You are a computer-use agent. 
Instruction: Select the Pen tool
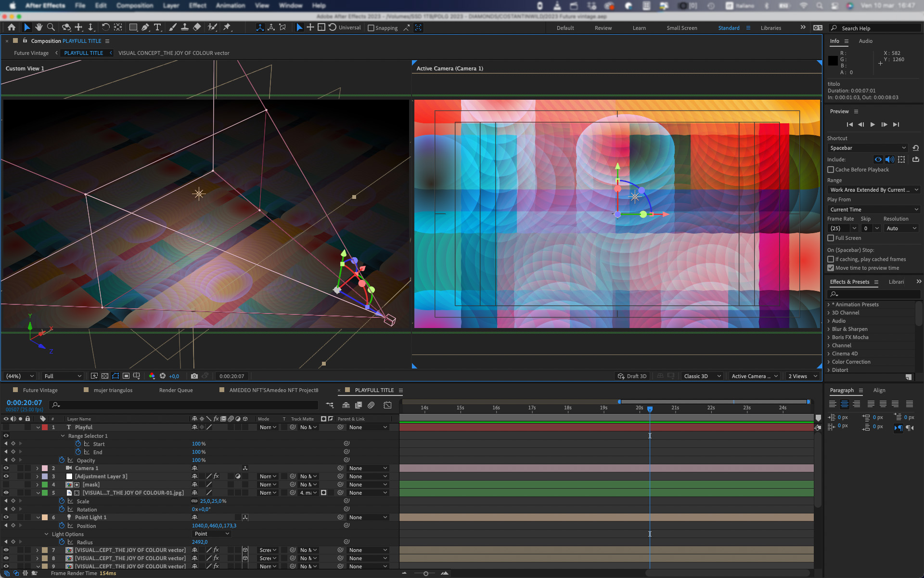[145, 27]
